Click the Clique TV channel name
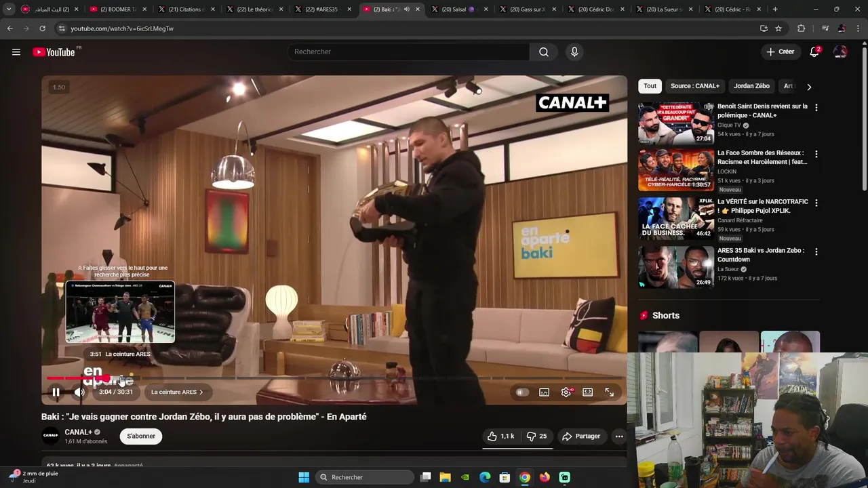 tap(729, 125)
